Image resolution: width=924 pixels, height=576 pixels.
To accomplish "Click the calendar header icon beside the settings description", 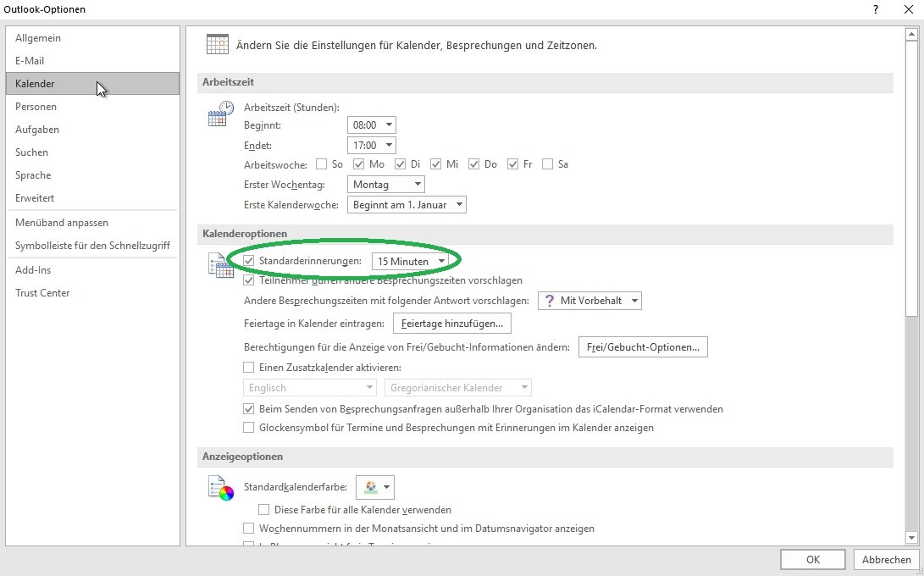I will pos(217,44).
